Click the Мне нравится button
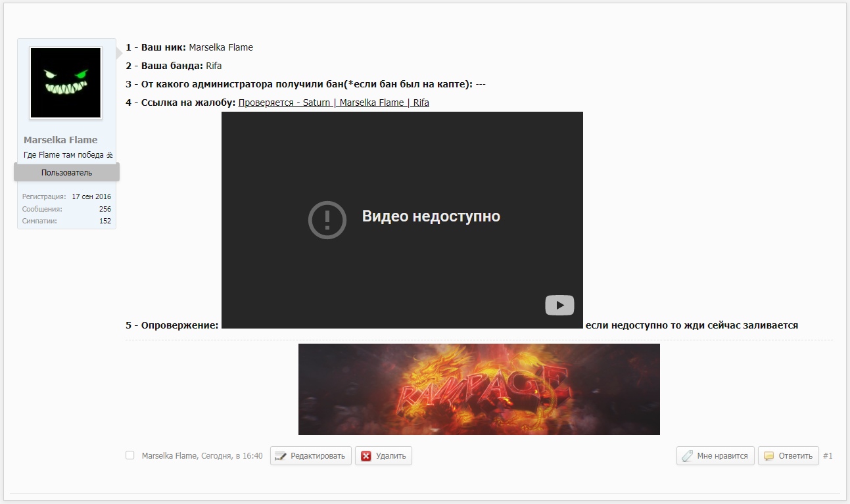The height and width of the screenshot is (504, 850). [x=715, y=456]
